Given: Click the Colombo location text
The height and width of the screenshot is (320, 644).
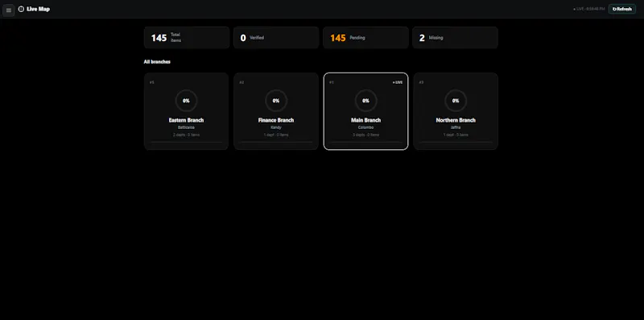Looking at the screenshot, I should [366, 127].
